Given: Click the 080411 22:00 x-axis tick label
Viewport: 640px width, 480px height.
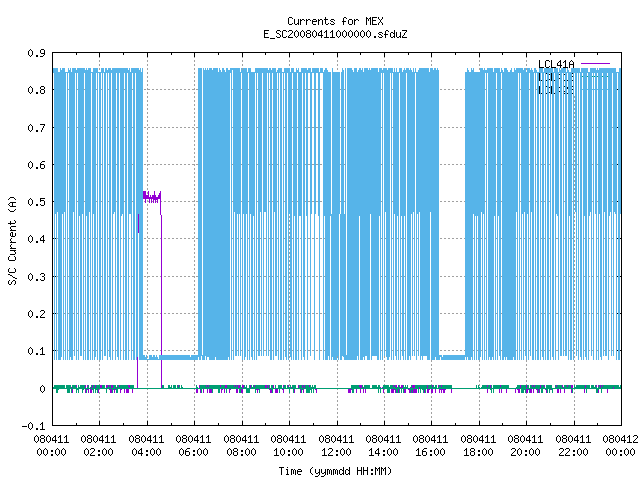Looking at the screenshot, I should point(573,446).
